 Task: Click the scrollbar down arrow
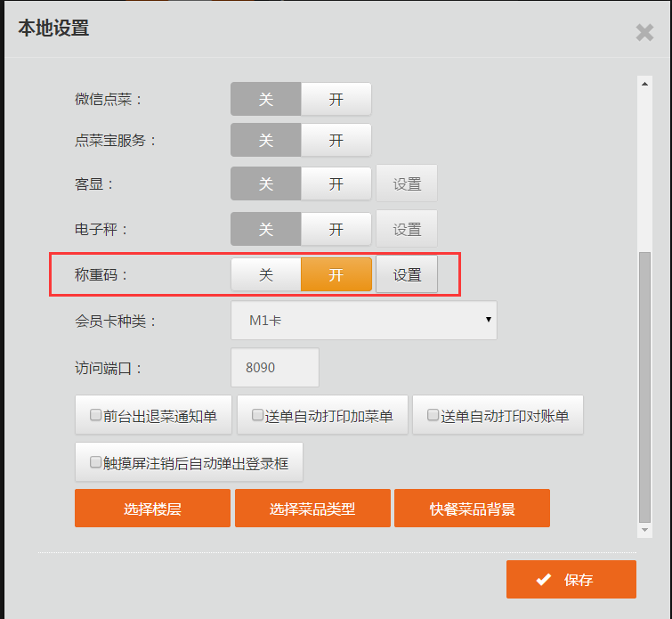(x=644, y=530)
